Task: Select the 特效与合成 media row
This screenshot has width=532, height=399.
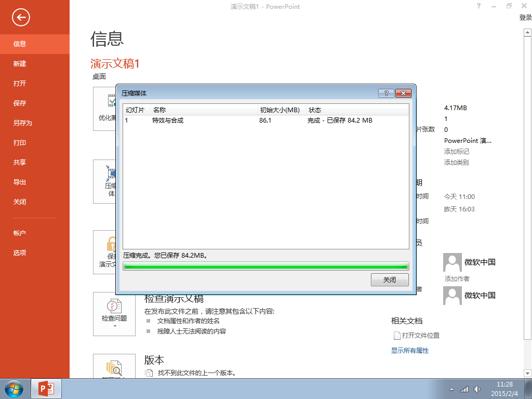Action: tap(265, 121)
